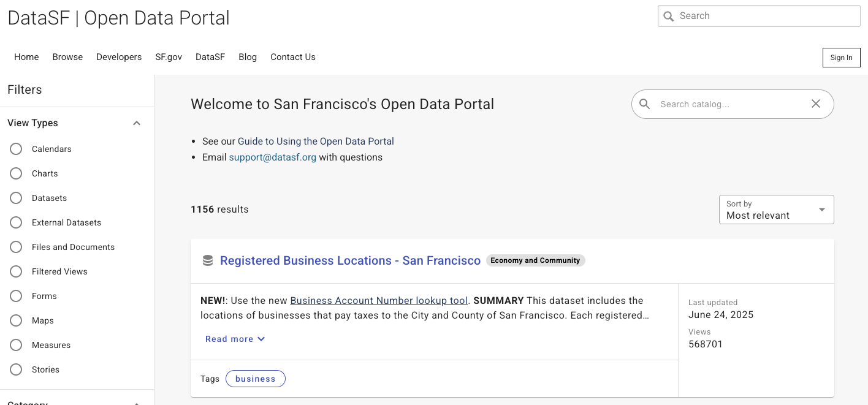Click the Sign In button

click(841, 58)
